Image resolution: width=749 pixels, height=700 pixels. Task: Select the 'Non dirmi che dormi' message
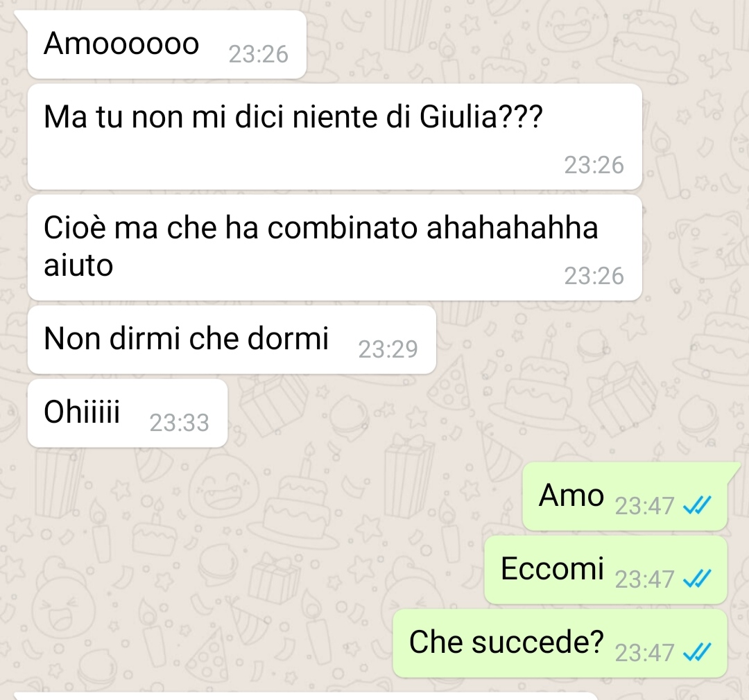[x=232, y=340]
